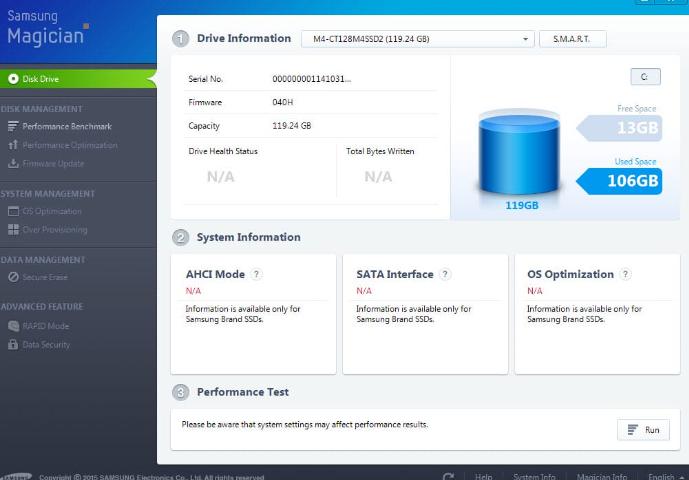689x480 pixels.
Task: Click the blue drive cylinder graphic
Action: [x=519, y=152]
